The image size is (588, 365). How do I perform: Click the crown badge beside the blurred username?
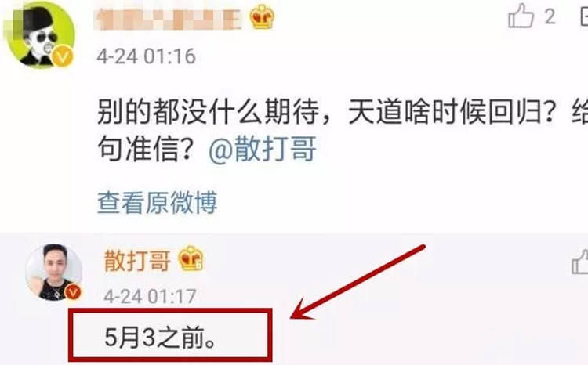(x=262, y=17)
